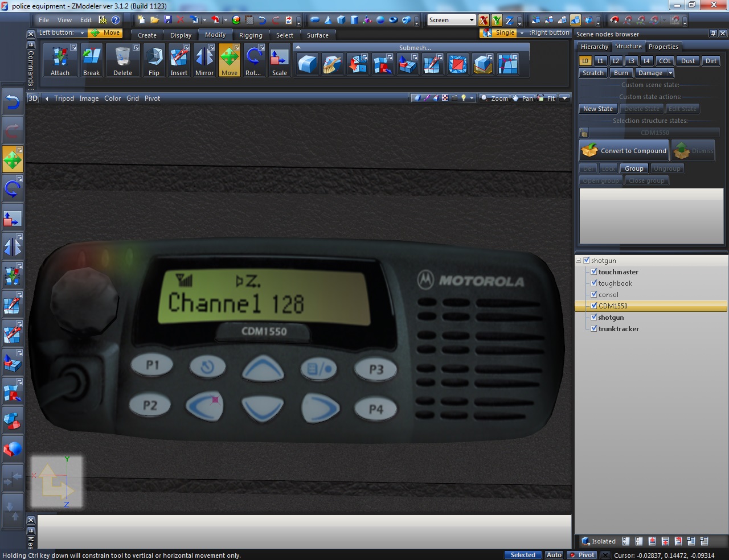Open the Single right button dropdown
This screenshot has height=560, width=729.
coord(522,33)
